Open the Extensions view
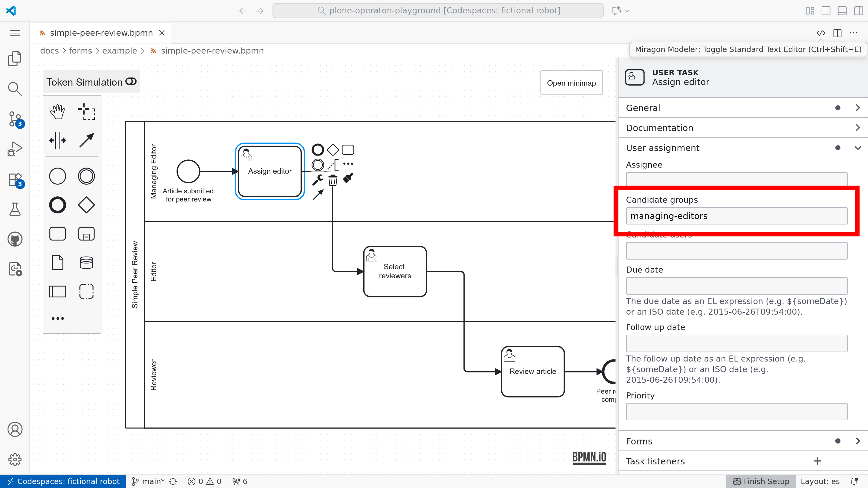 [15, 179]
